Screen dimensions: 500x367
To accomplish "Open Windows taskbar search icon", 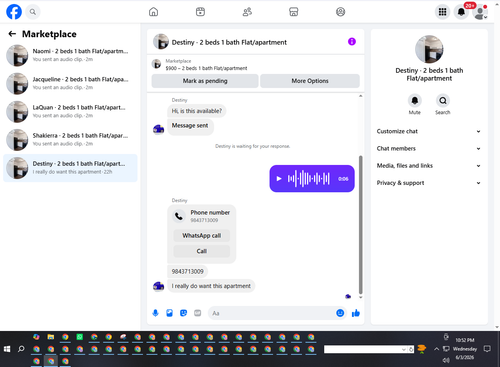I will pos(21,349).
